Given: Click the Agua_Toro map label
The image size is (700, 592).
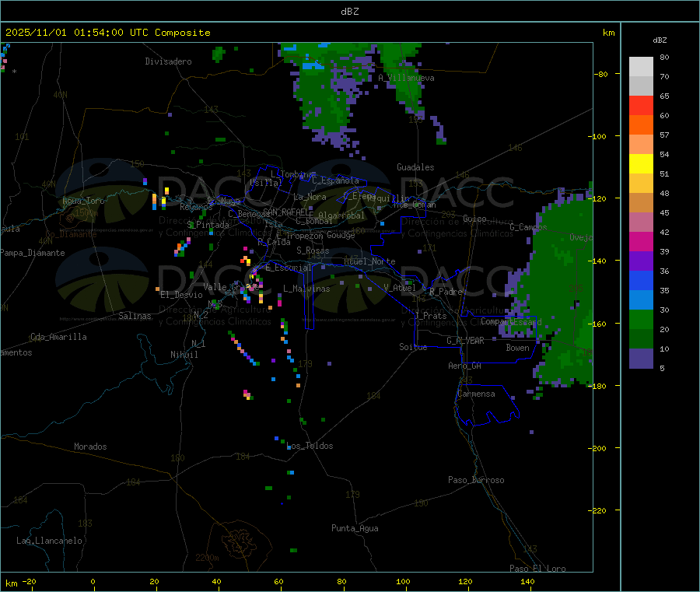Looking at the screenshot, I should [83, 201].
